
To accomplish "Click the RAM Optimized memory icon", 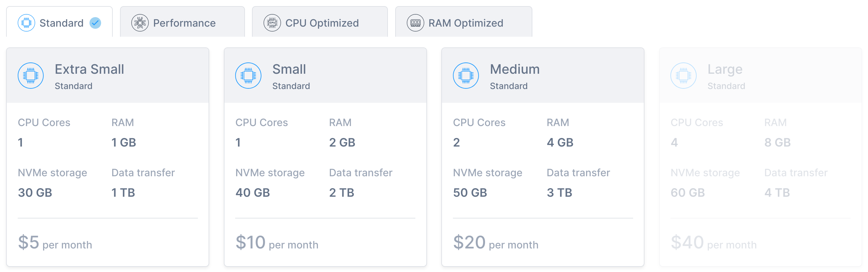I will tap(415, 23).
